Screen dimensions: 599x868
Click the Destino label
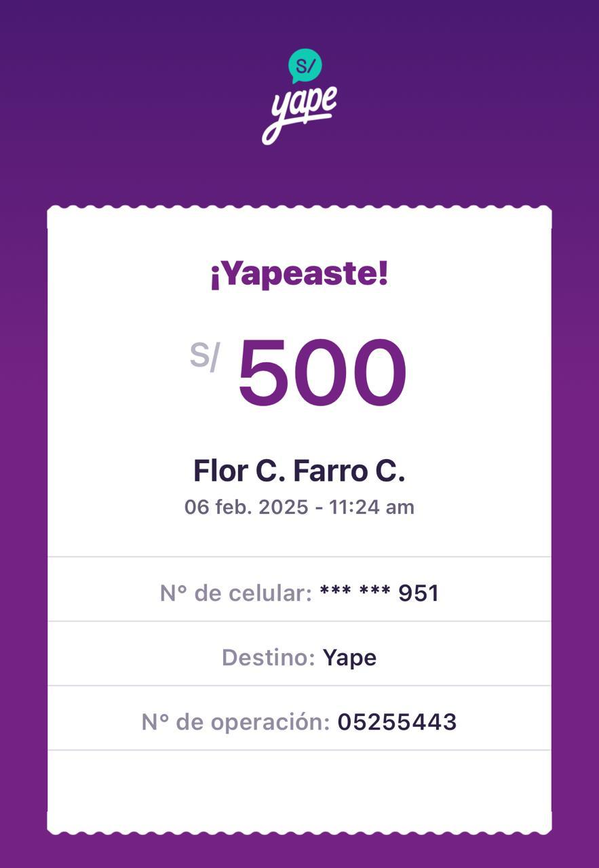[x=269, y=658]
